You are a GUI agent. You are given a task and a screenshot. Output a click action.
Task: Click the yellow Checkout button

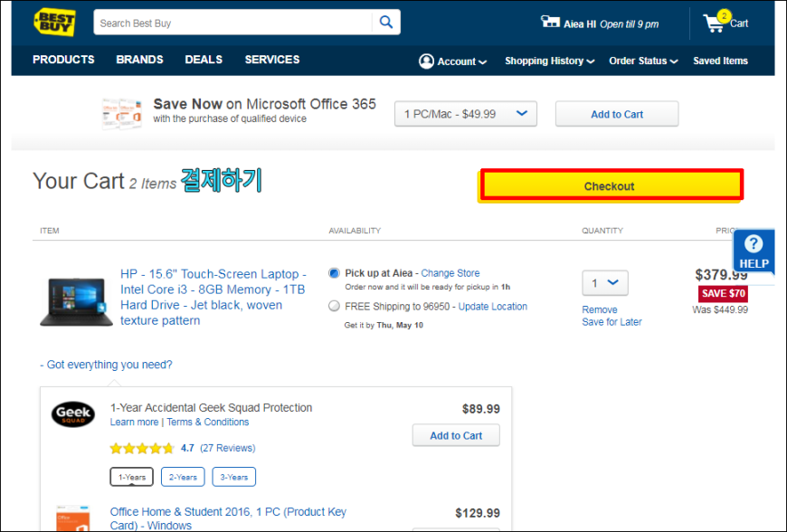point(610,186)
